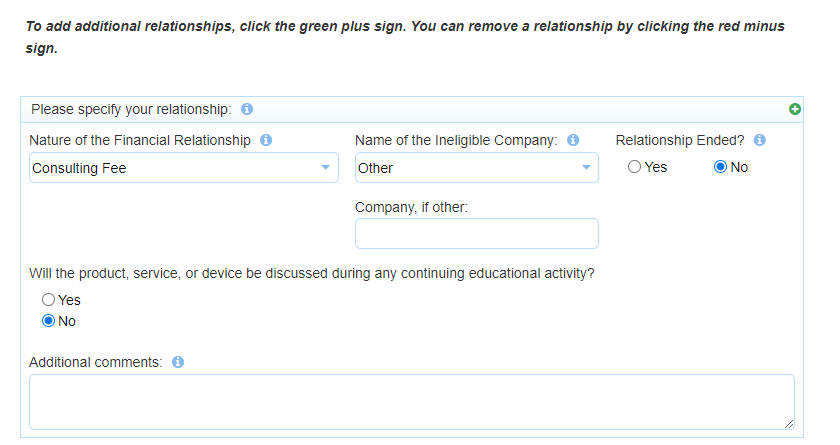The height and width of the screenshot is (445, 840).
Task: Click the 'Company, if other:' label
Action: tap(411, 207)
